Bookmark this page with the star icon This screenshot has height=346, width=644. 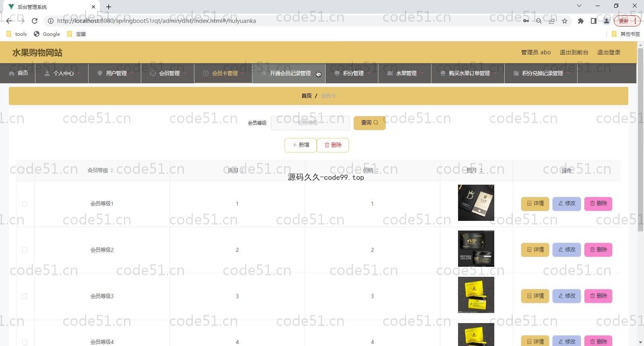565,21
